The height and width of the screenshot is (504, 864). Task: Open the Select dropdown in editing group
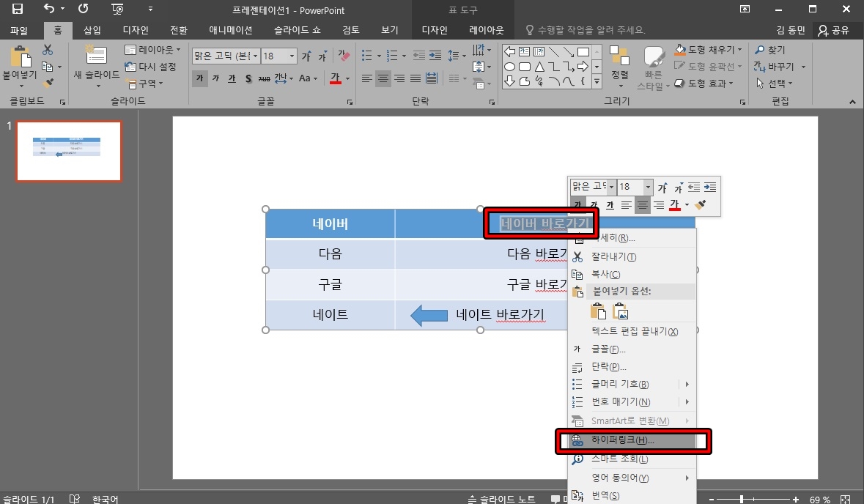(774, 84)
